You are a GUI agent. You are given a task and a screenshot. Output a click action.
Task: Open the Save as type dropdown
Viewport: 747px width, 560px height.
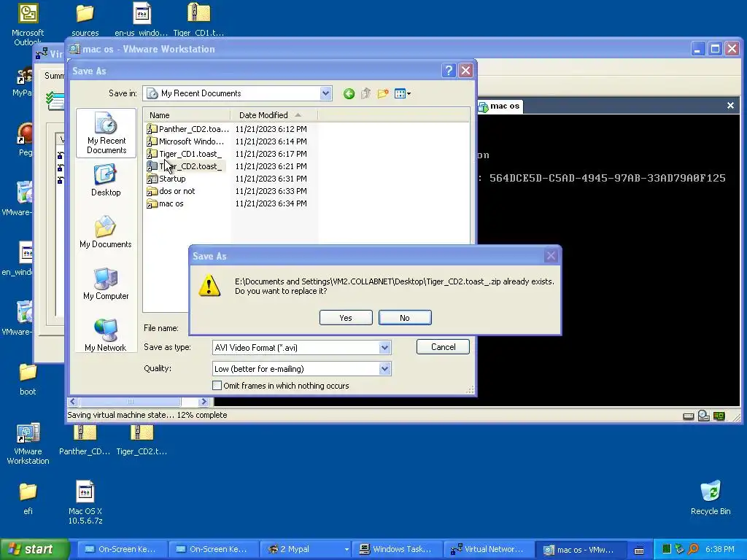[385, 348]
